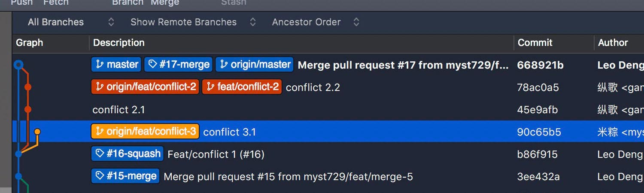
Task: Open the Show Remote Branches dropdown
Action: [x=193, y=22]
